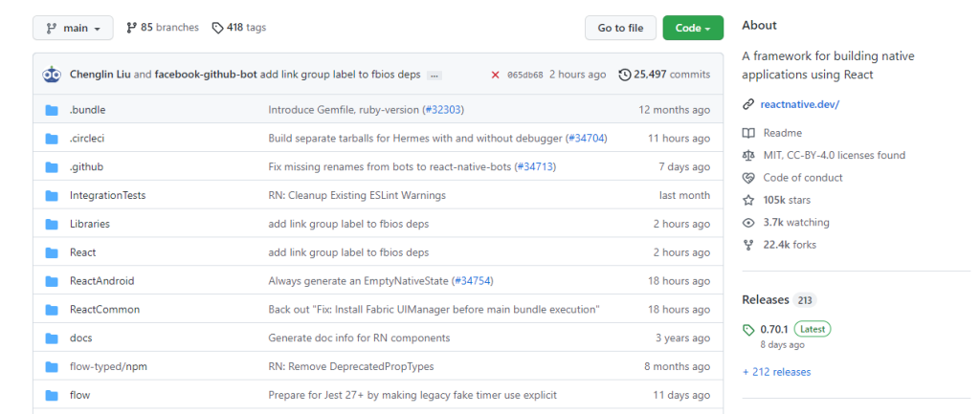
Task: Open 'RN: Cleanup Existing ESLint Warnings' commit
Action: pyautogui.click(x=357, y=195)
